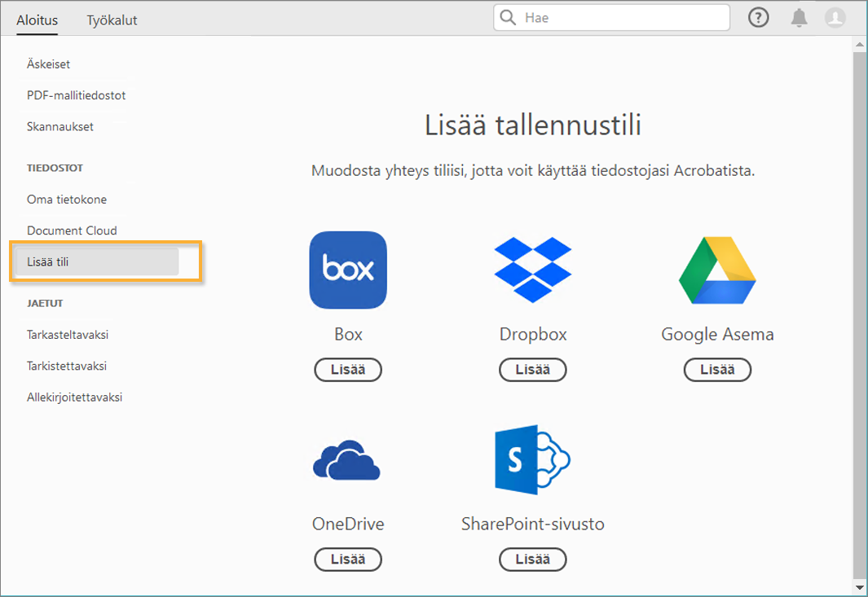Click the Box logo icon
The image size is (868, 597).
coord(348,270)
